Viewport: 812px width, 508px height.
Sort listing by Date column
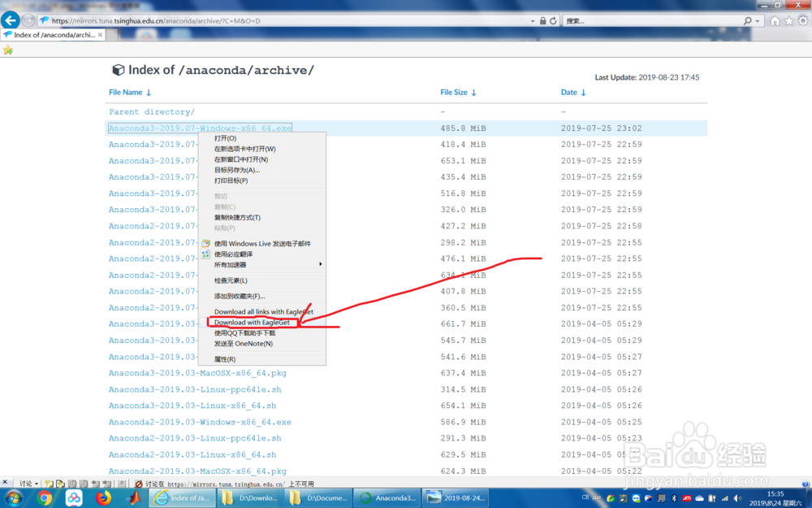(573, 93)
